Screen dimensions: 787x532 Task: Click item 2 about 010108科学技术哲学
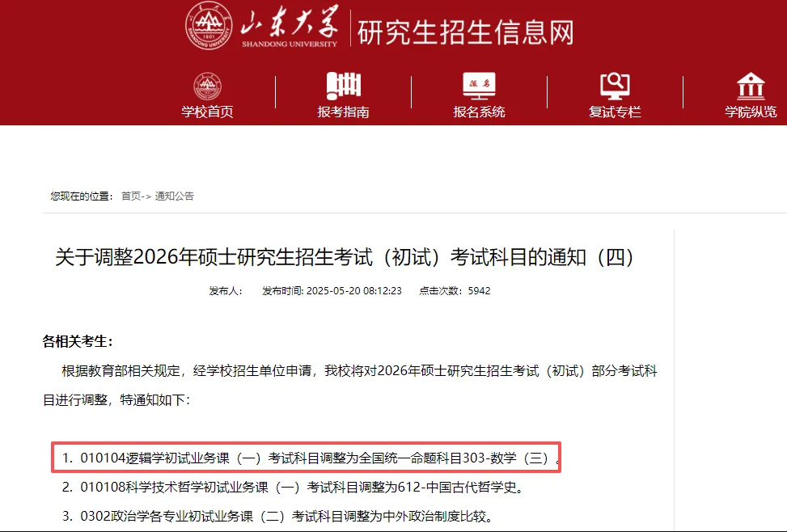pyautogui.click(x=293, y=488)
